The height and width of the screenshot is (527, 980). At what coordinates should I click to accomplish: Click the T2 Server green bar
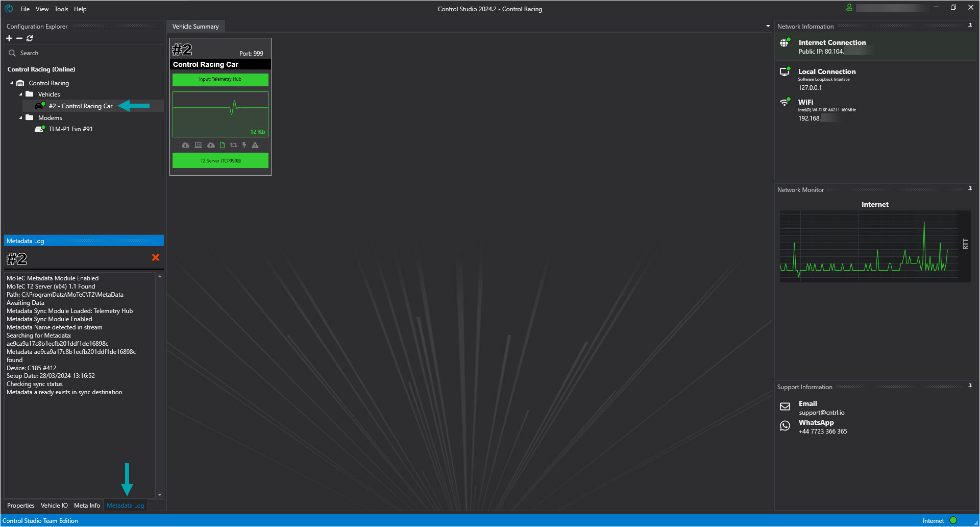pyautogui.click(x=220, y=160)
